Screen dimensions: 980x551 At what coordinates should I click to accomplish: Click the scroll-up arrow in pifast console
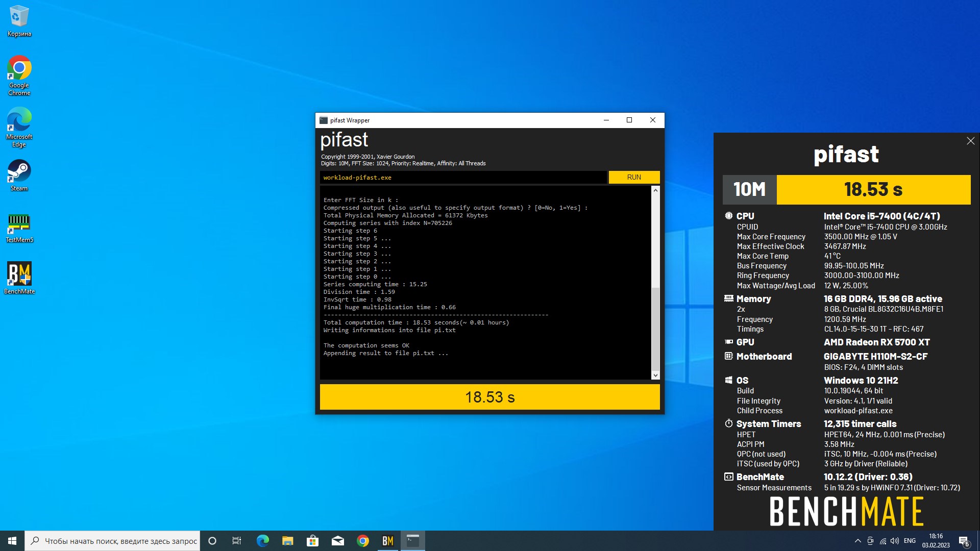point(655,190)
